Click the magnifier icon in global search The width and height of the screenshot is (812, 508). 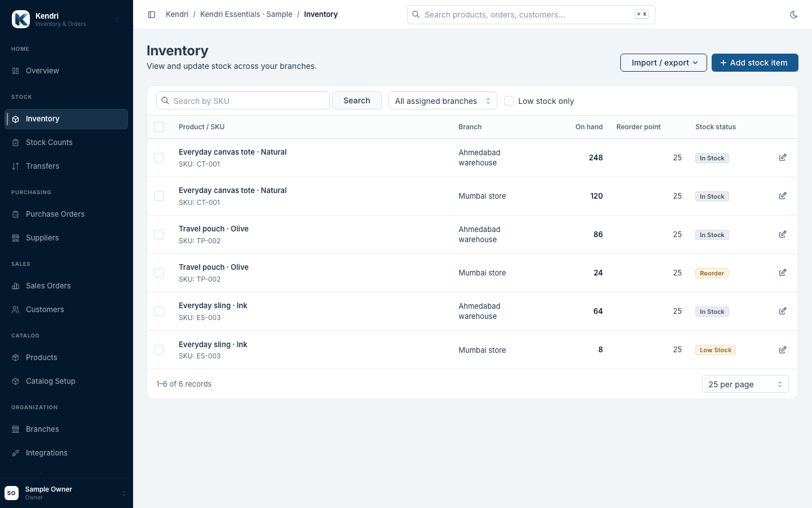pos(416,15)
